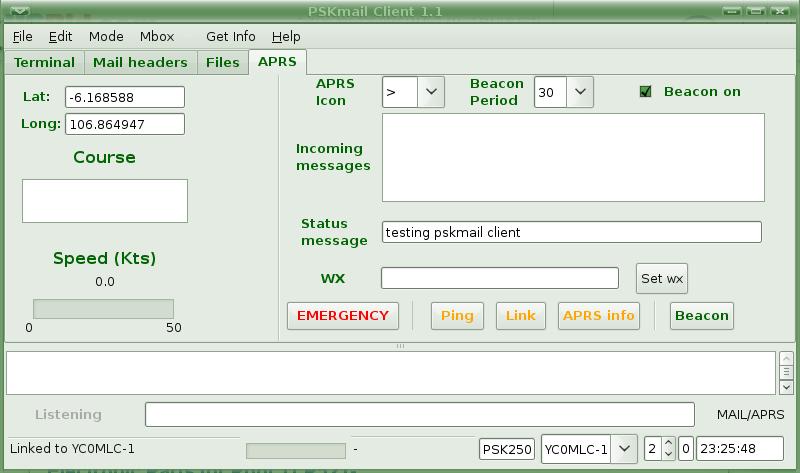Click the MAIL/APRS label
This screenshot has width=800, height=473.
click(x=751, y=414)
